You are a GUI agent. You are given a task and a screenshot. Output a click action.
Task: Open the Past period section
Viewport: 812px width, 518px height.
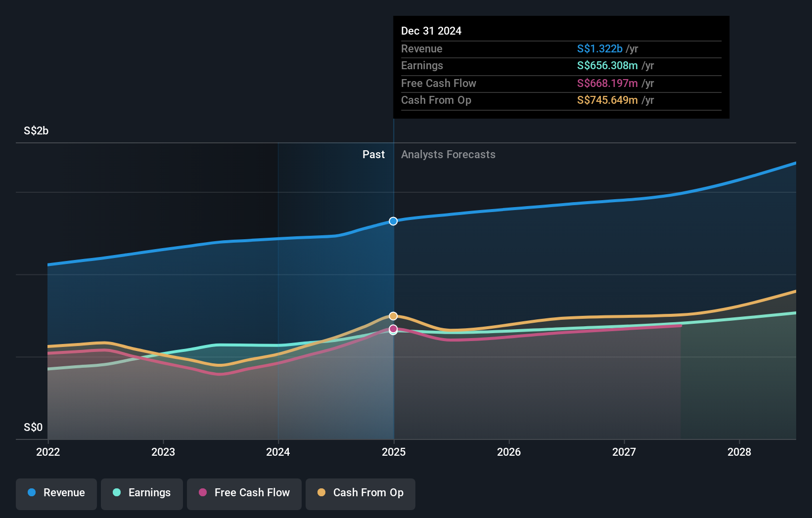click(373, 155)
